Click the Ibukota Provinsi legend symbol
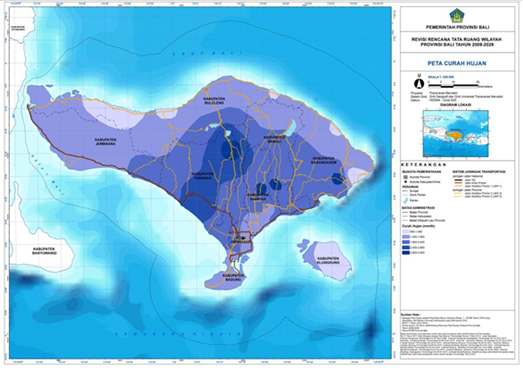The height and width of the screenshot is (370, 523). 406,177
